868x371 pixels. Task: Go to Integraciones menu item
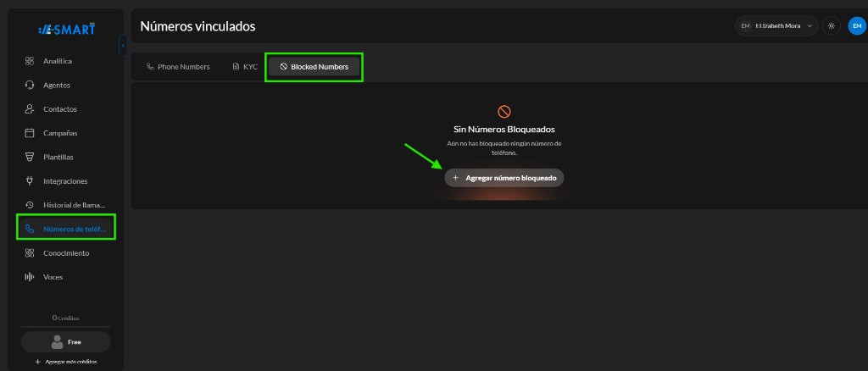(x=65, y=181)
